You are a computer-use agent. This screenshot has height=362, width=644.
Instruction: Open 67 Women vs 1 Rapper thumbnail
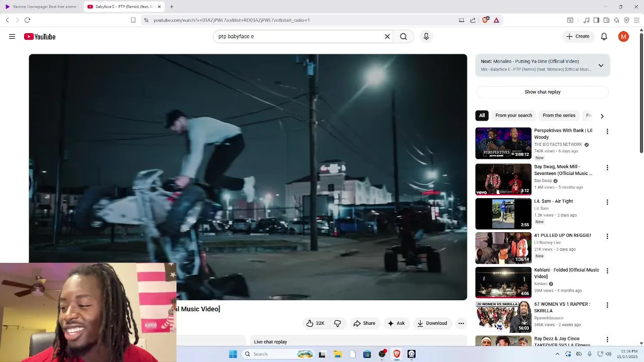tap(503, 317)
